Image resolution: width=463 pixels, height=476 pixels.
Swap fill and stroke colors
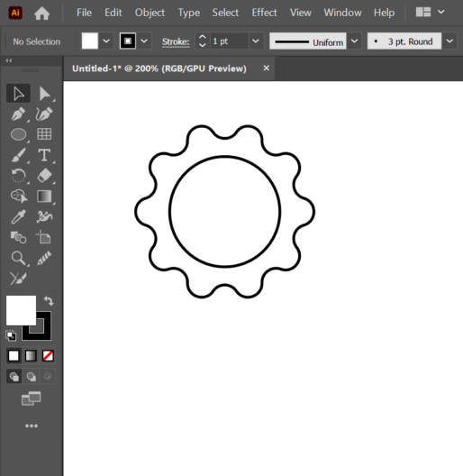pos(49,301)
